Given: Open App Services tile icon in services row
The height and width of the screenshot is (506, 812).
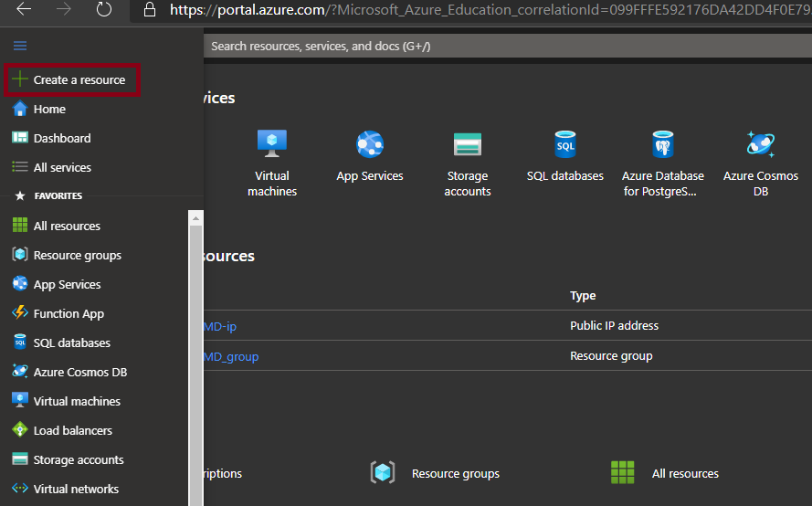Looking at the screenshot, I should [370, 144].
